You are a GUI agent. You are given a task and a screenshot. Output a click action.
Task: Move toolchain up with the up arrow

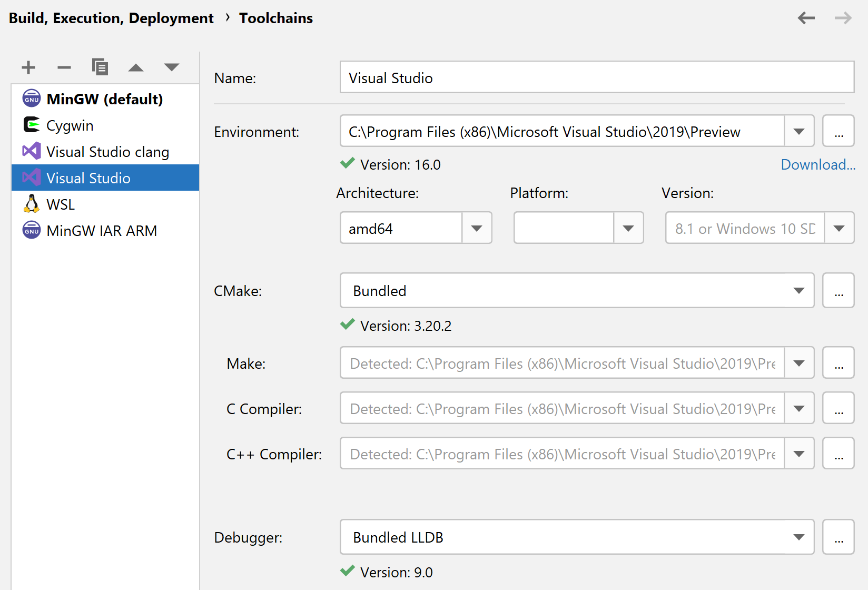136,67
